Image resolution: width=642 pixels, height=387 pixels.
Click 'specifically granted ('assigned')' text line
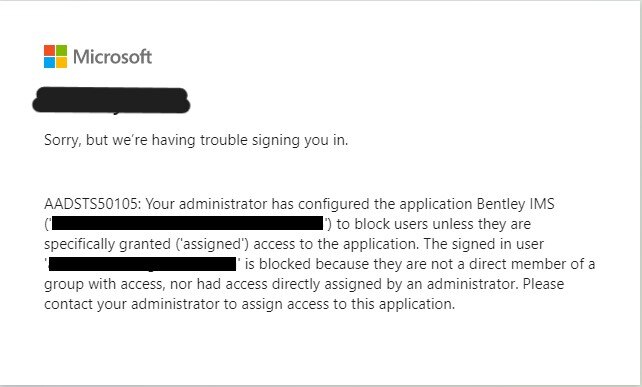(x=147, y=244)
